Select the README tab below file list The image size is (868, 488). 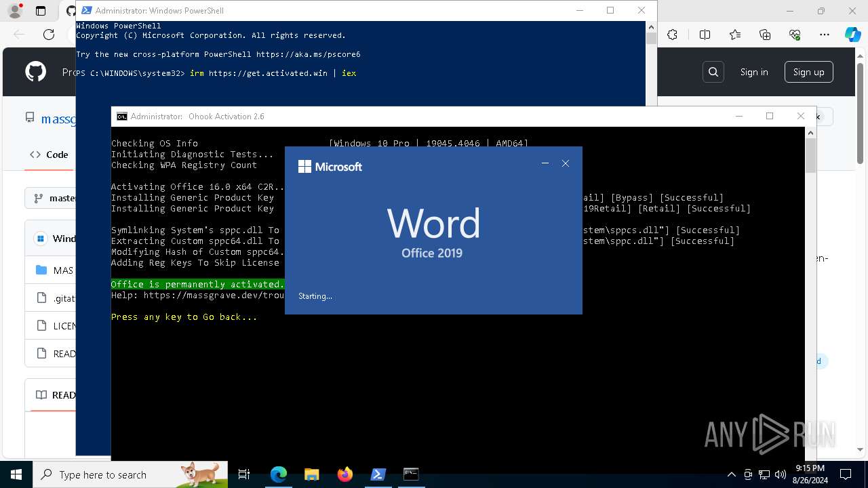click(x=55, y=394)
